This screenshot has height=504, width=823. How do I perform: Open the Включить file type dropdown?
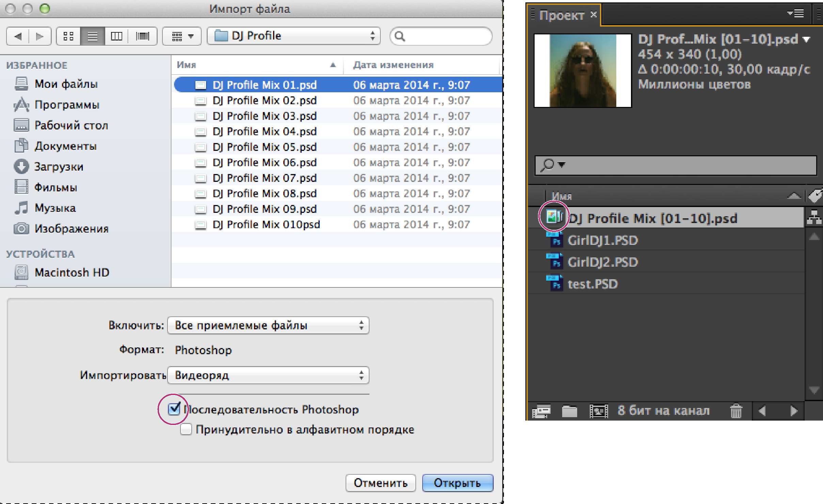tap(268, 326)
